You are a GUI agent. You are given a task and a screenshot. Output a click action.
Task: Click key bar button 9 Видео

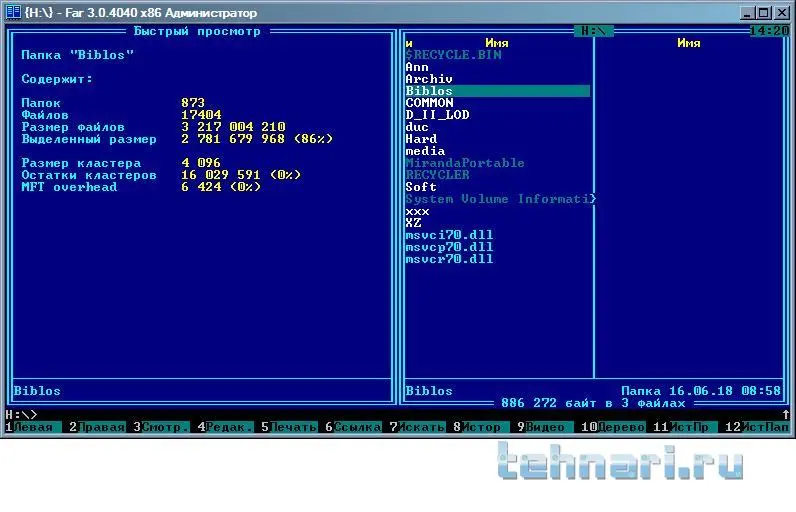pyautogui.click(x=545, y=427)
